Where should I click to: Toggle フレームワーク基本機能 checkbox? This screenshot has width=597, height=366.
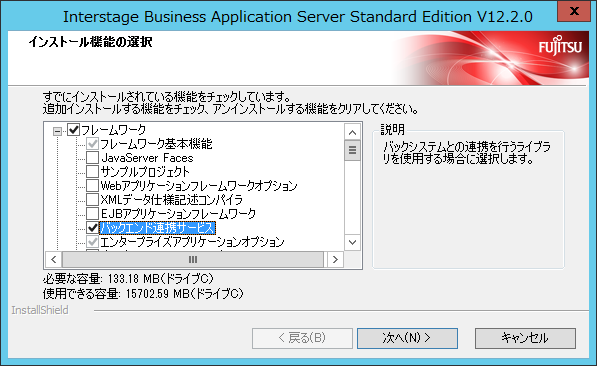coord(93,144)
